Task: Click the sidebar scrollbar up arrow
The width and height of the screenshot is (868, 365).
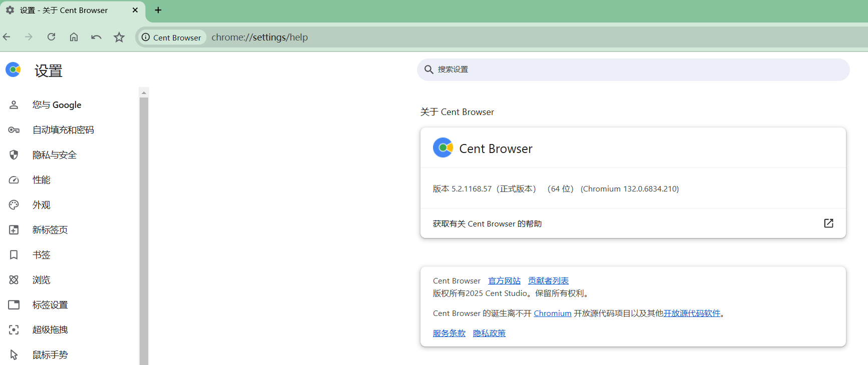Action: pyautogui.click(x=144, y=92)
